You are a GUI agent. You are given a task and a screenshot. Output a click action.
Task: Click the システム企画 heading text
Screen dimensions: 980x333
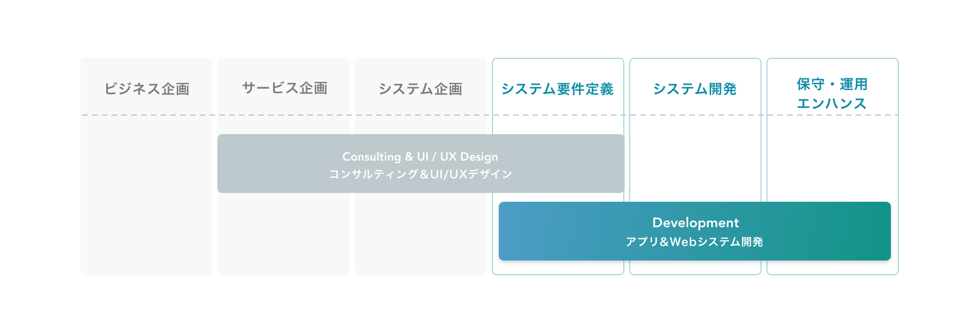click(x=420, y=89)
